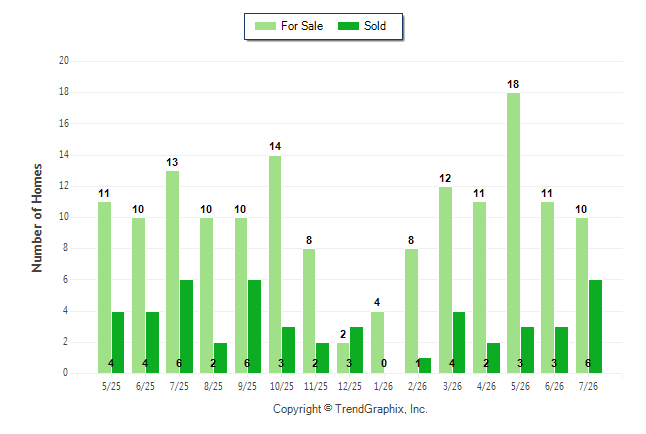Viewport: 646px width, 434px height.
Task: Select the Sold legend label
Action: [x=375, y=26]
